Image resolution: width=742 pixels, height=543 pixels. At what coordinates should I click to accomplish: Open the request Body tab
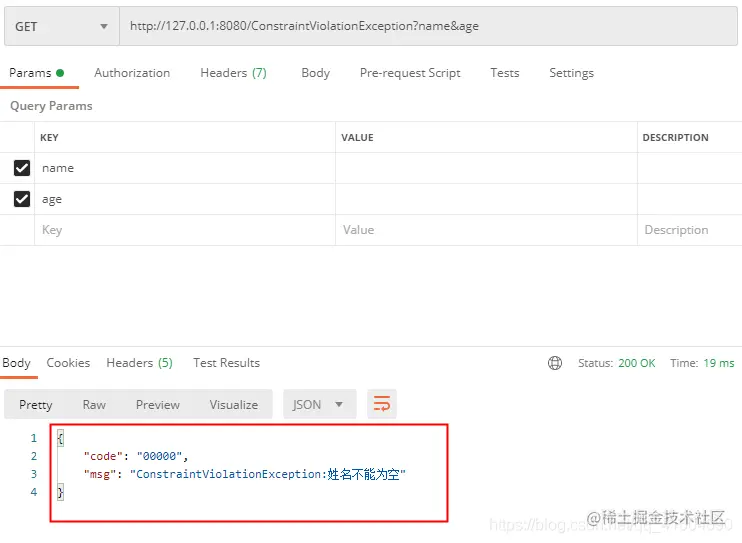(315, 73)
